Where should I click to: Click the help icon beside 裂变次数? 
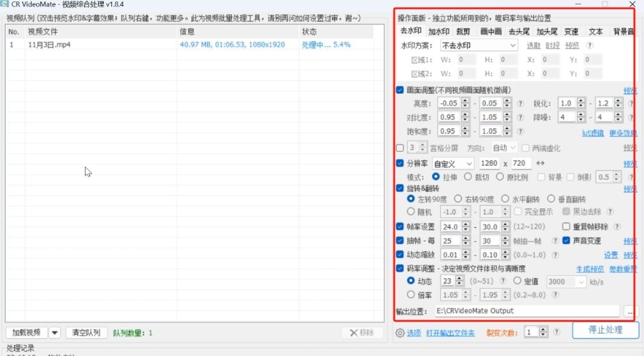556,332
